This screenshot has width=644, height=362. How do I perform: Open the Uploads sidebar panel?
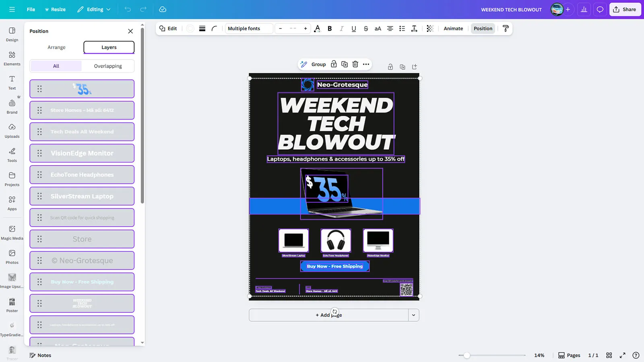pyautogui.click(x=12, y=131)
